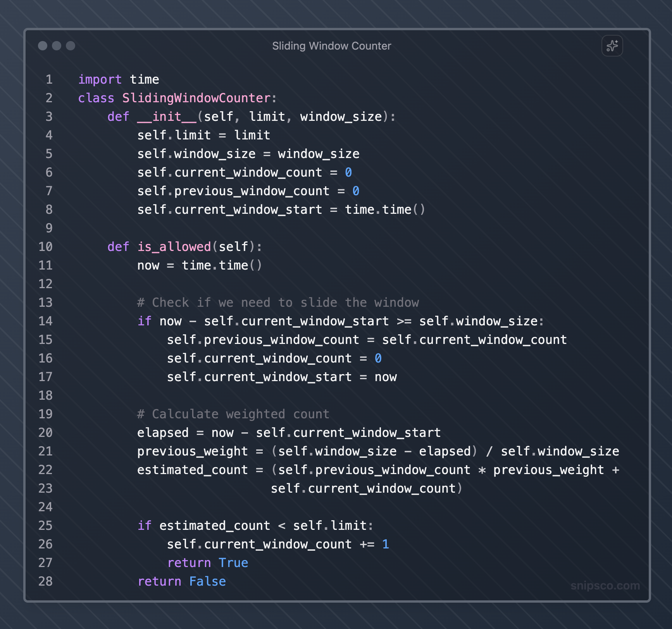Place cursor on 'elapsed' variable at line 20
672x629 pixels.
coord(163,433)
